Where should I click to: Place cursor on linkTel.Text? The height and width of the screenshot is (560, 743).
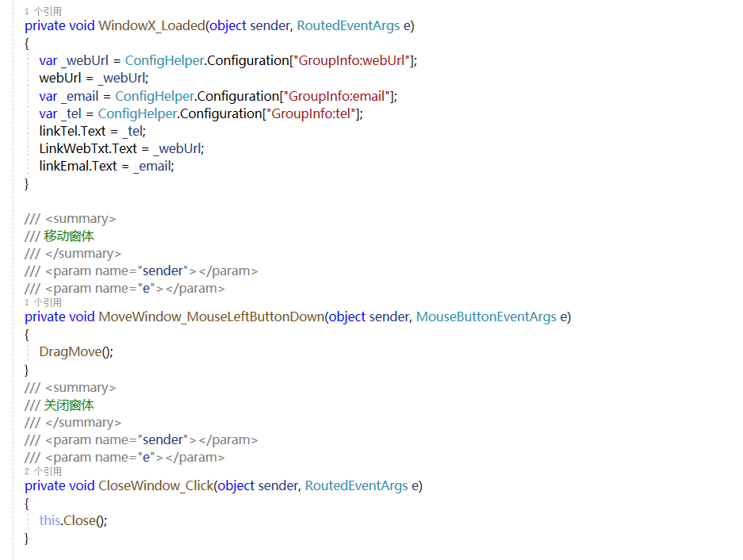tap(72, 132)
